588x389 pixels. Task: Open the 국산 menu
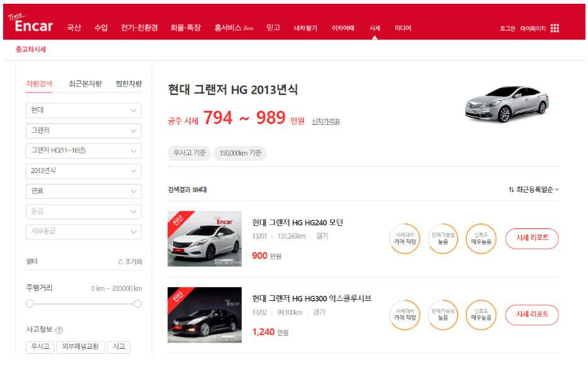(x=74, y=28)
